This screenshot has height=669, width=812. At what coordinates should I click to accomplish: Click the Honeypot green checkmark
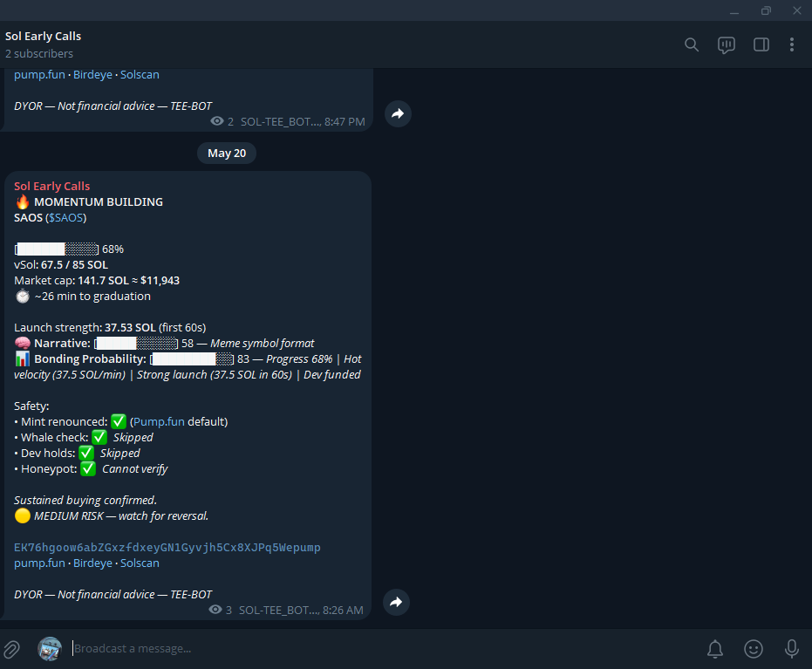(x=88, y=468)
